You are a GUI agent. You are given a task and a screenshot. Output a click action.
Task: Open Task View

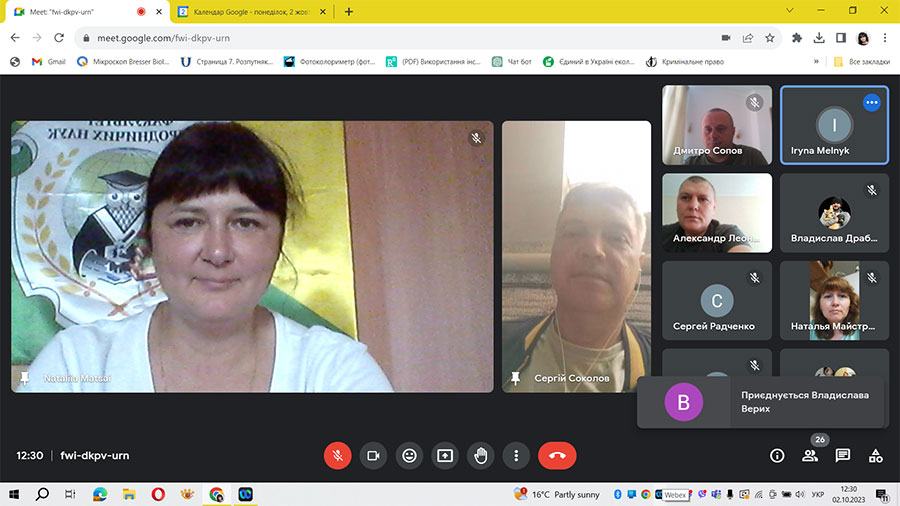pyautogui.click(x=70, y=494)
